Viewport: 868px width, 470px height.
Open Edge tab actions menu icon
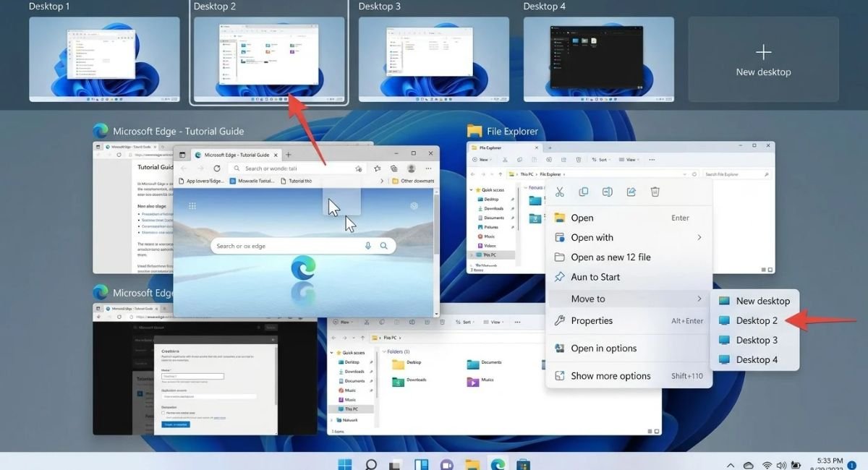183,155
